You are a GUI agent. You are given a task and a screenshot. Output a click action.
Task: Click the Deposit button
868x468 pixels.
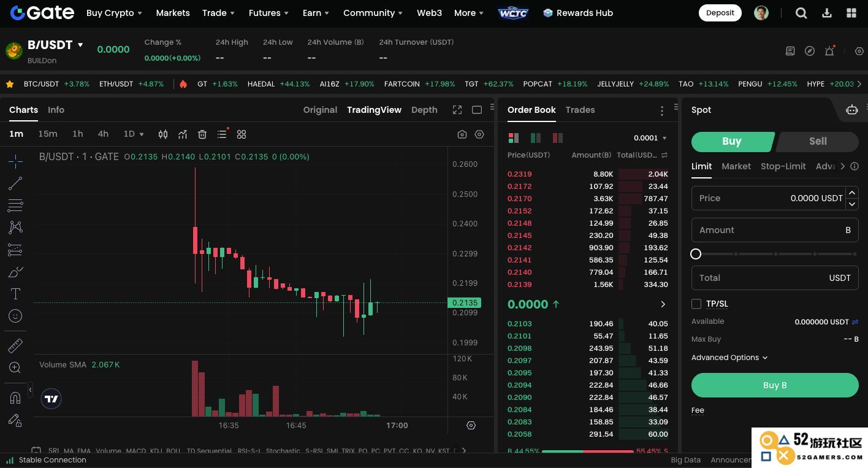click(x=720, y=13)
